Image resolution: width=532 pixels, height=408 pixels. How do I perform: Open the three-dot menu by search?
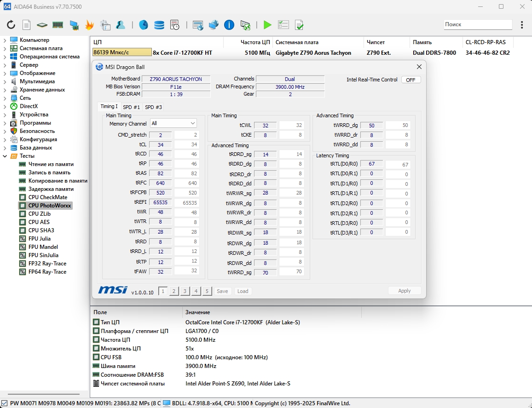tap(522, 25)
